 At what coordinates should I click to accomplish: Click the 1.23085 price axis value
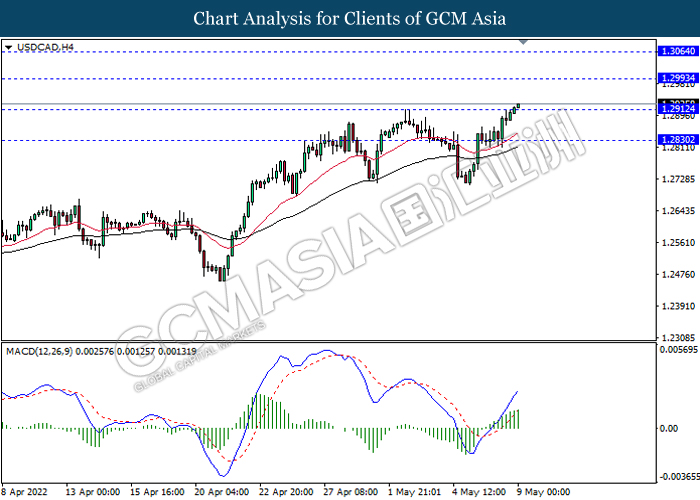pos(678,338)
